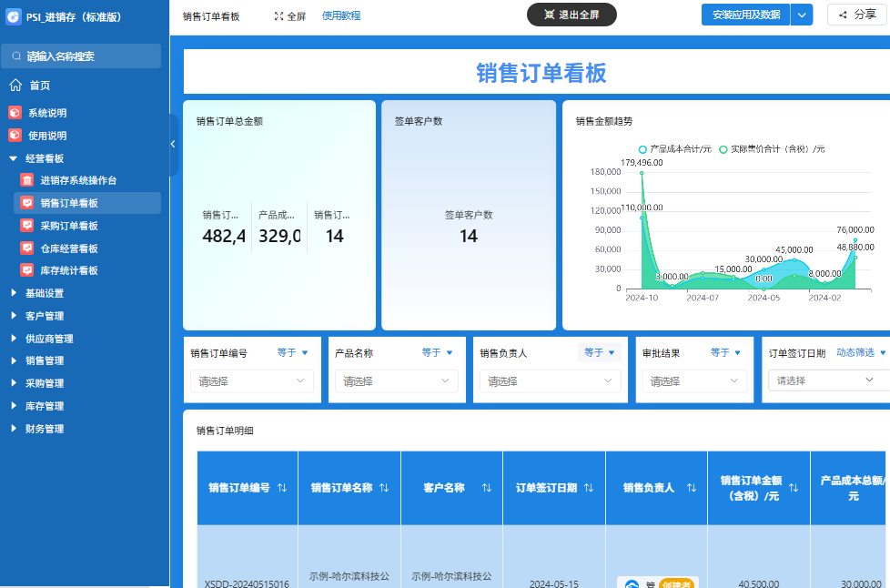Click the 退出全屏 button

[572, 15]
